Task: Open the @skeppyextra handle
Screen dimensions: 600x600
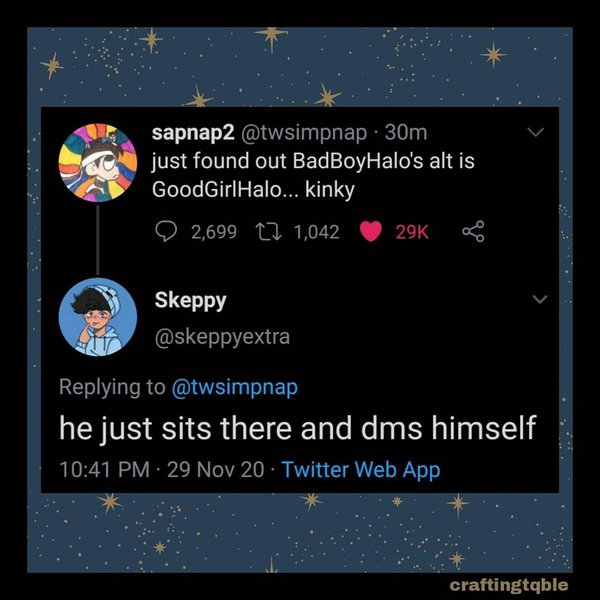Action: click(222, 337)
